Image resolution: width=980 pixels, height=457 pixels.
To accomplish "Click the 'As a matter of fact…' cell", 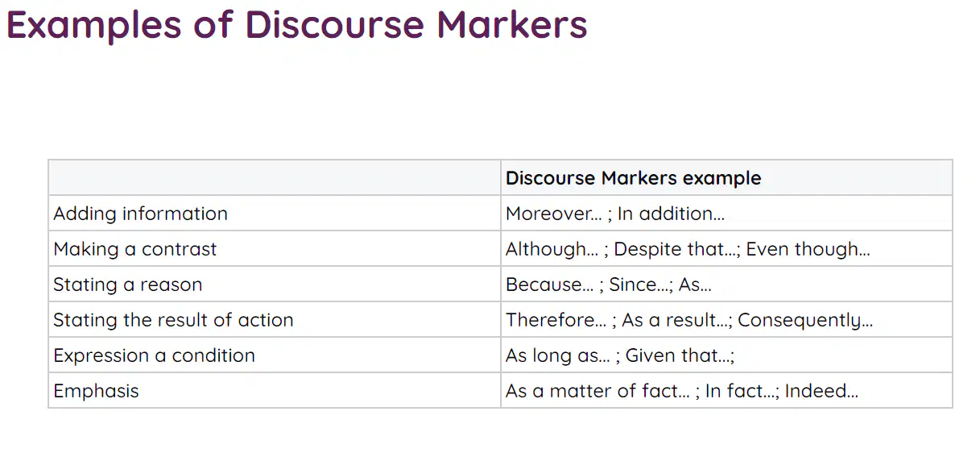I will tap(726, 390).
